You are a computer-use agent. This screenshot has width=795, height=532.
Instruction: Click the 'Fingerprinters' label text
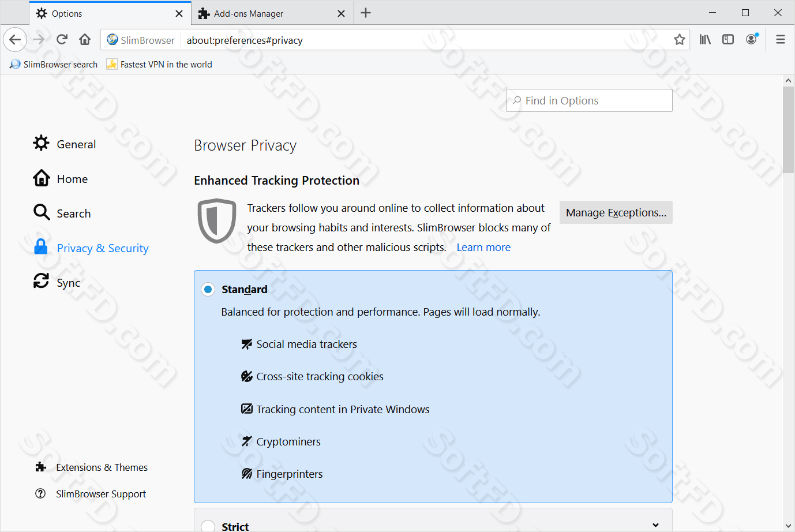click(x=290, y=474)
